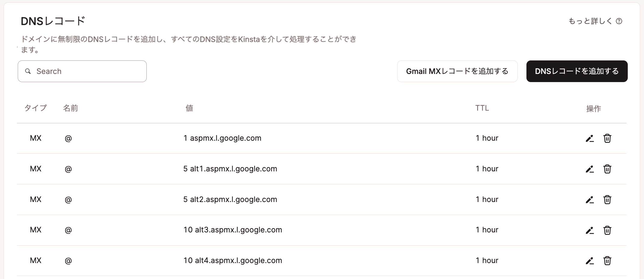The width and height of the screenshot is (644, 279).
Task: Delete the 5 alt1.aspmx.l.google.com record
Action: [x=607, y=169]
